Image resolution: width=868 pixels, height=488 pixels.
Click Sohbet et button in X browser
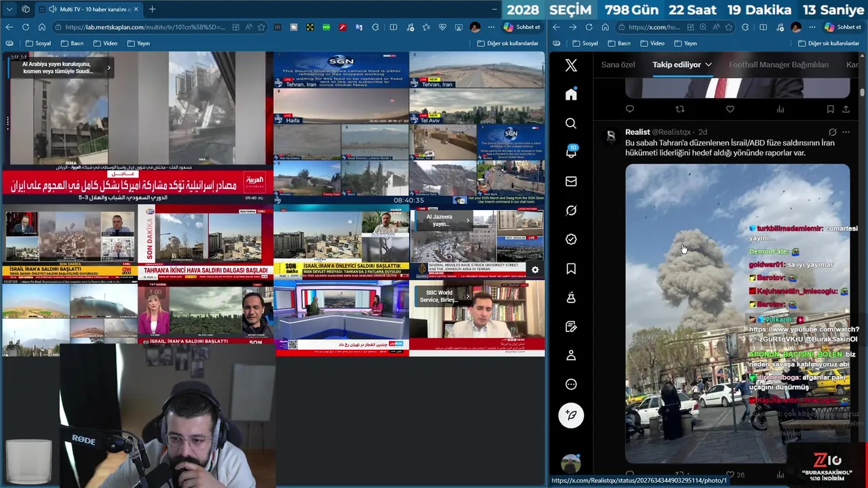(842, 27)
